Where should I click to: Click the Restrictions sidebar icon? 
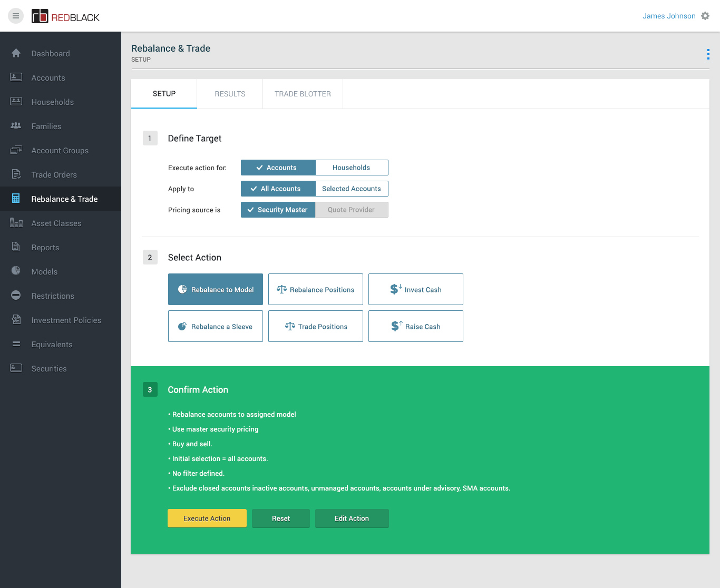coord(16,296)
